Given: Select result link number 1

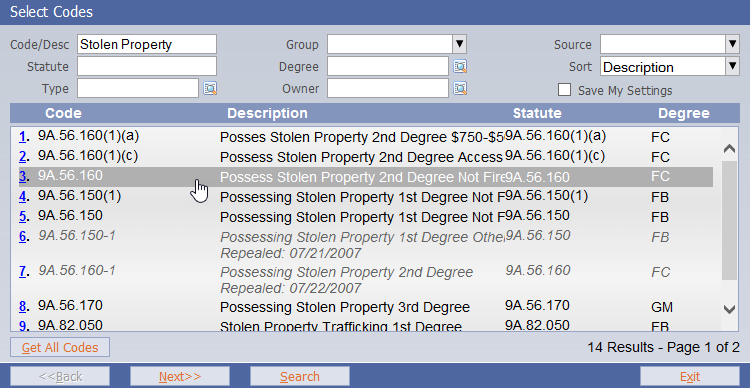Looking at the screenshot, I should pos(22,137).
